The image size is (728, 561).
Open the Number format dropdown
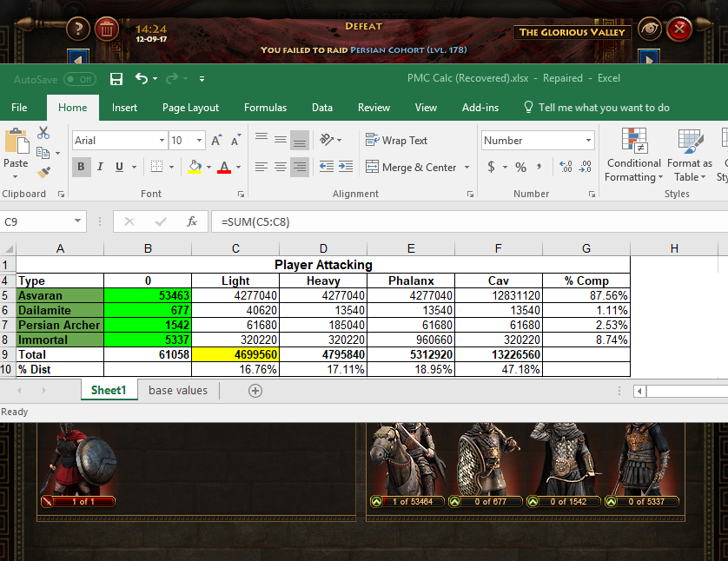coord(588,140)
